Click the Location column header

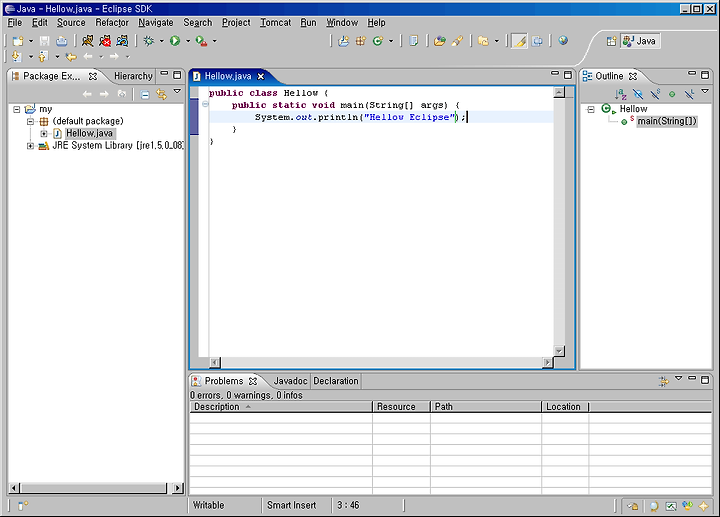tap(565, 407)
